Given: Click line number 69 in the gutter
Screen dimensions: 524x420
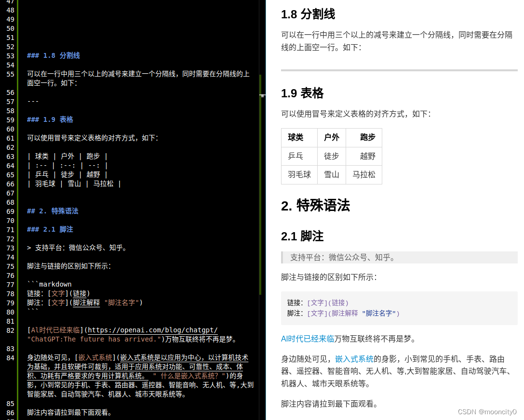Looking at the screenshot, I should [10, 211].
